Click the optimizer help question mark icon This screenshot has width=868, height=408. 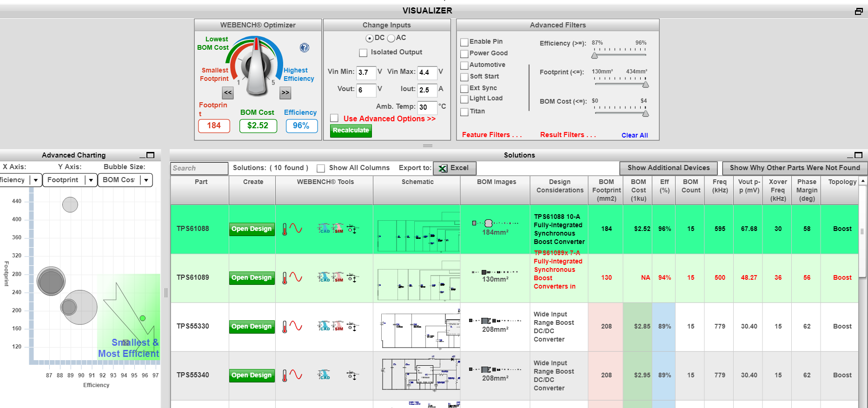click(305, 47)
